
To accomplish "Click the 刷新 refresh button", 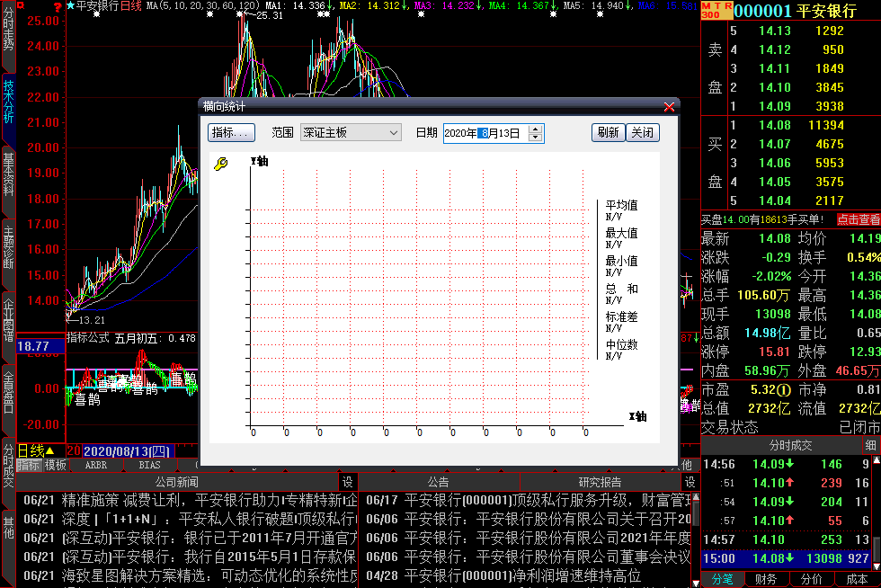I will (x=608, y=133).
